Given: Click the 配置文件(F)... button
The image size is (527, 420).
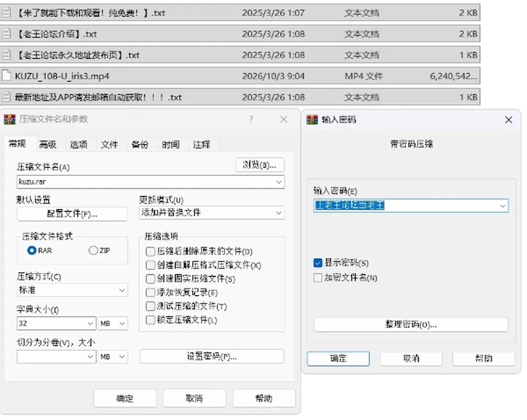Looking at the screenshot, I should 72,214.
